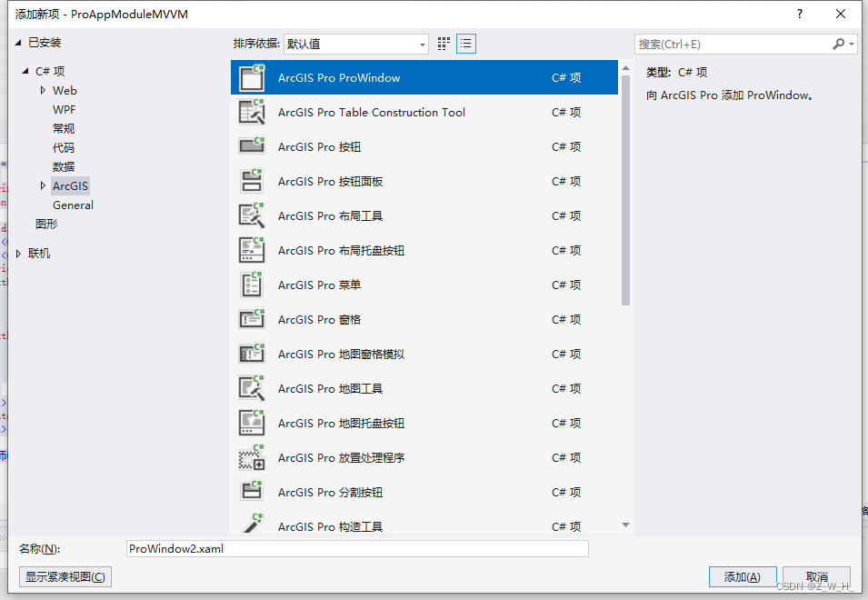Click the help question mark icon
This screenshot has height=600, width=868.
[798, 14]
